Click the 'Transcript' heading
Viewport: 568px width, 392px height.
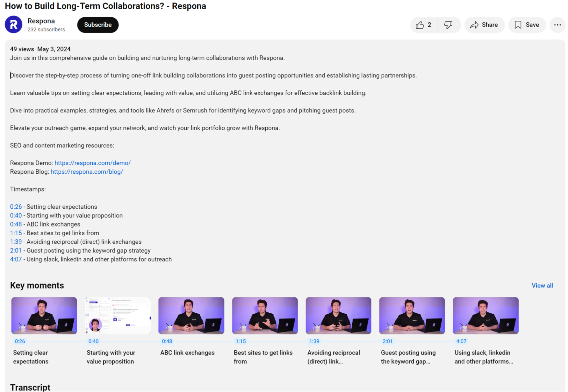click(x=30, y=387)
